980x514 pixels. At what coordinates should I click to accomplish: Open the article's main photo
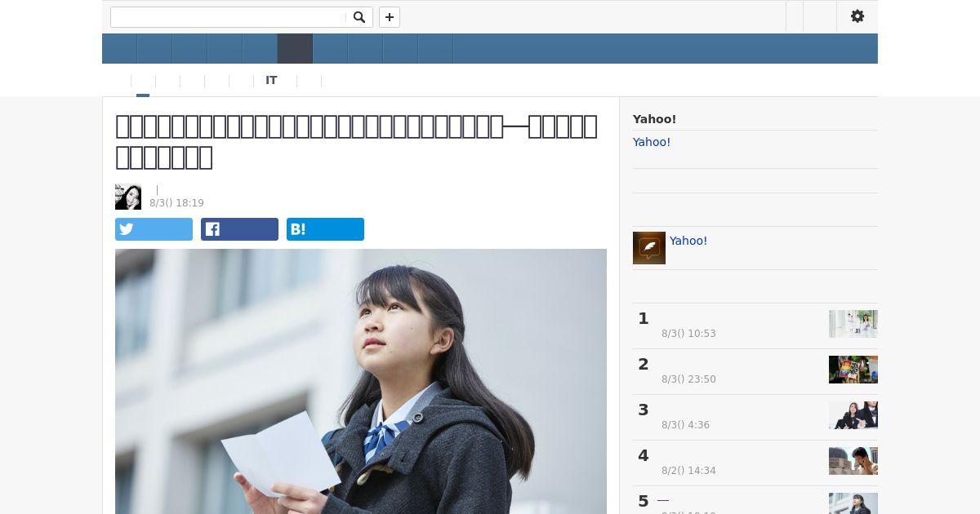[361, 381]
